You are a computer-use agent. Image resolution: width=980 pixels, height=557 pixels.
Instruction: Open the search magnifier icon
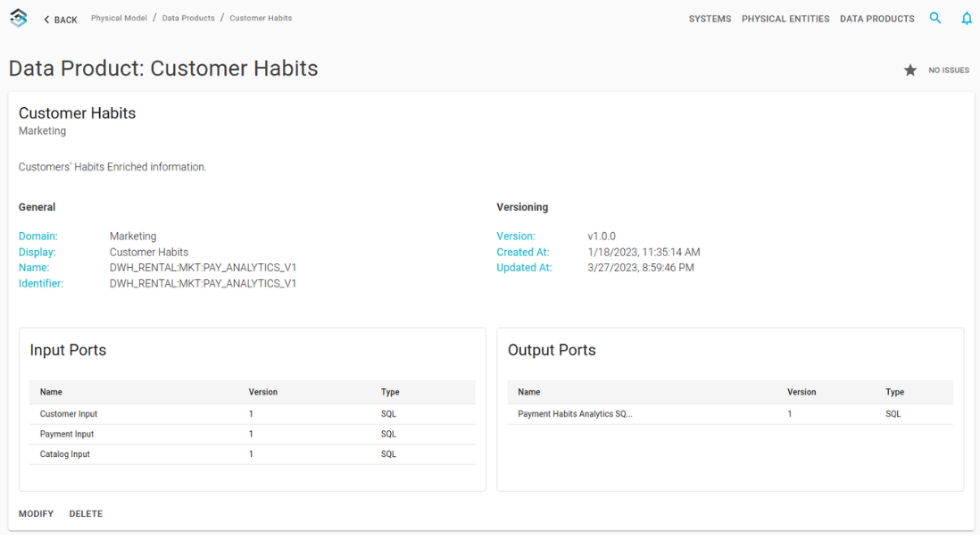[935, 18]
